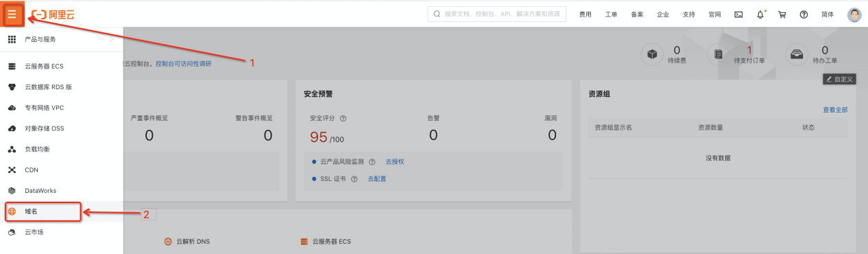Click the 告警 count value 0
Image resolution: width=868 pixels, height=254 pixels.
click(433, 135)
